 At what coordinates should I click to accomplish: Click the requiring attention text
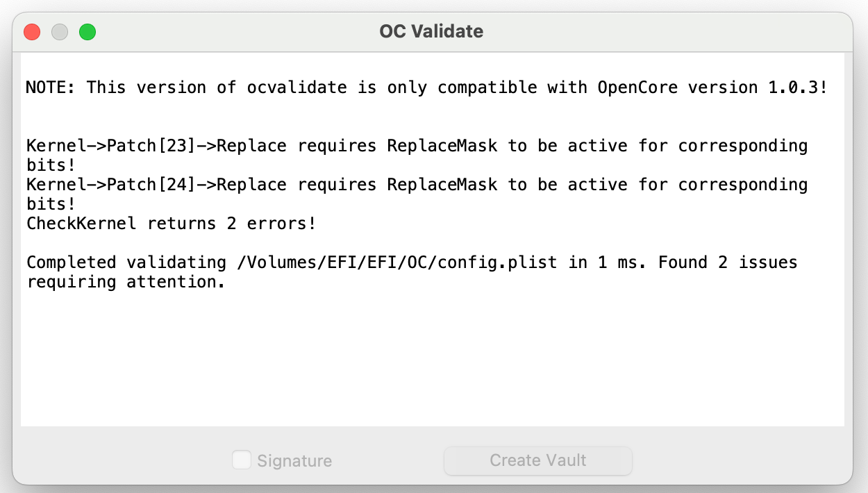coord(125,282)
